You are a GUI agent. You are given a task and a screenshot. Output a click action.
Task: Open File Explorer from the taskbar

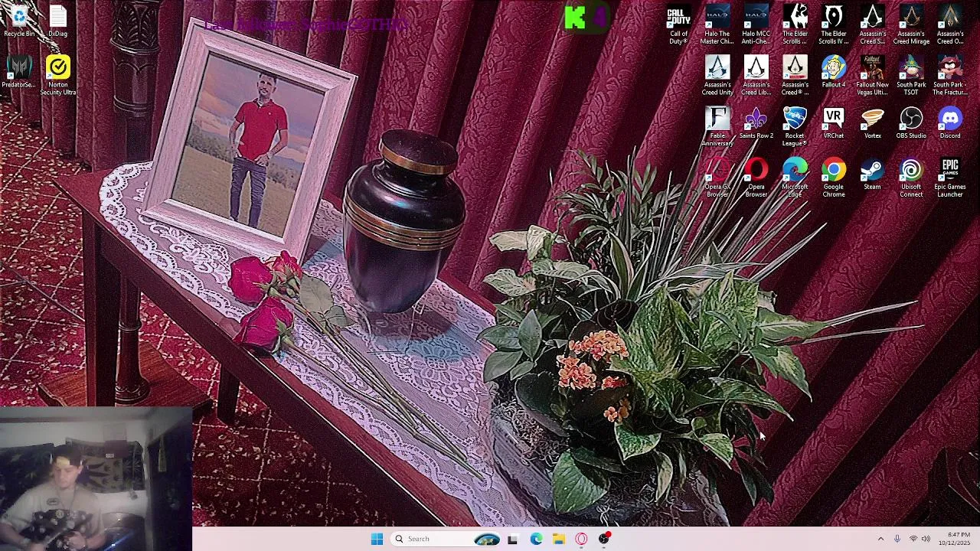(559, 539)
